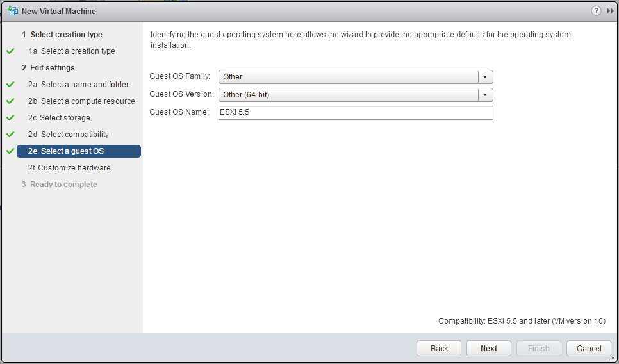Viewport: 619px width, 364px height.
Task: Go to step 2b Select a compute resource
Action: tap(81, 101)
